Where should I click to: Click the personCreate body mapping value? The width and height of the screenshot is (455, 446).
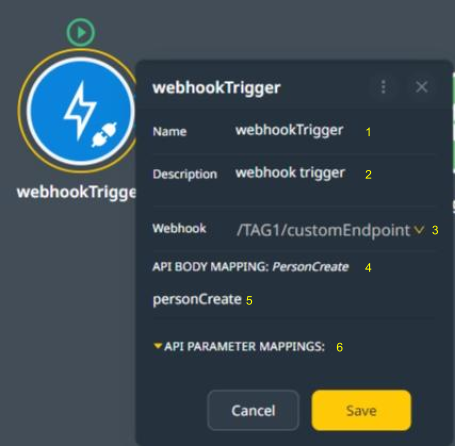pyautogui.click(x=197, y=299)
